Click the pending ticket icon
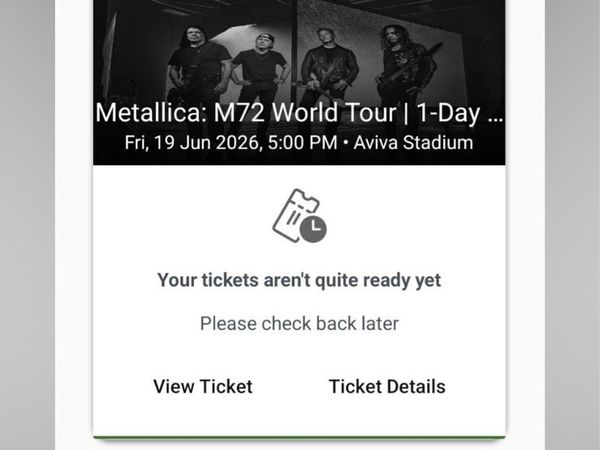Screen dimensions: 600x450 (299, 216)
